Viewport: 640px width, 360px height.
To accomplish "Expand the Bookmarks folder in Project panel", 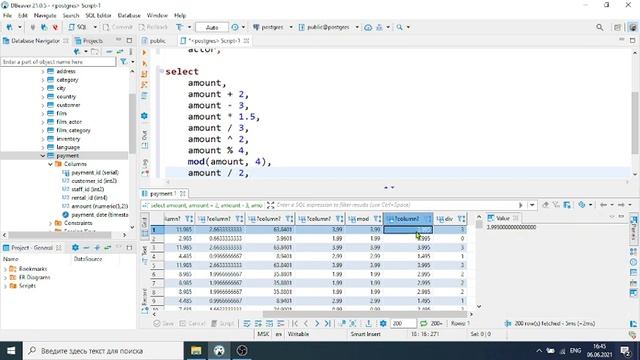I will (5, 269).
